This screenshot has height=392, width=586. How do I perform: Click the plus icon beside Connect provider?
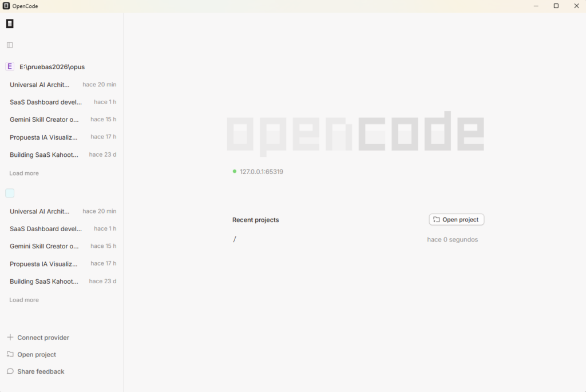tap(10, 338)
